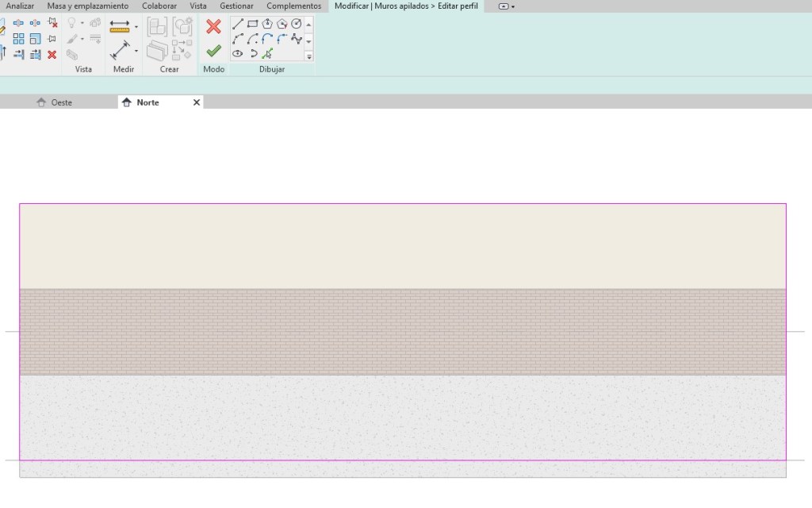Click green checkmark to finish edit mode
The height and width of the screenshot is (508, 812).
click(213, 51)
